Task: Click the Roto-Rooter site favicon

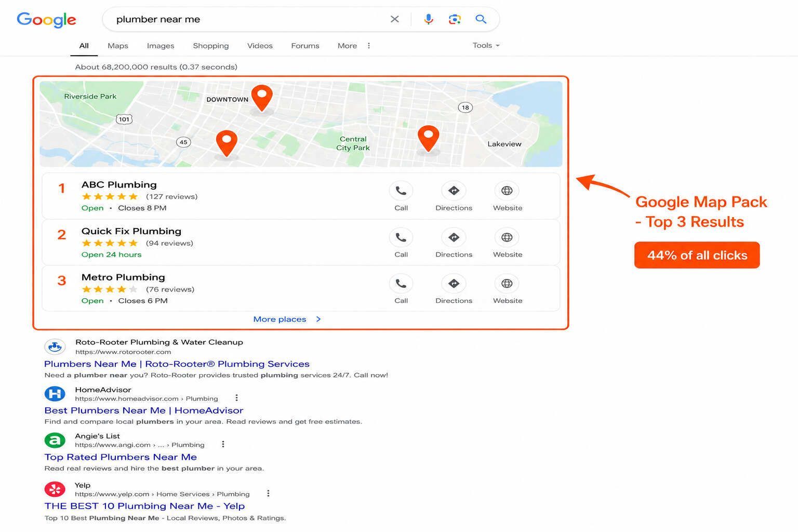Action: pos(55,347)
